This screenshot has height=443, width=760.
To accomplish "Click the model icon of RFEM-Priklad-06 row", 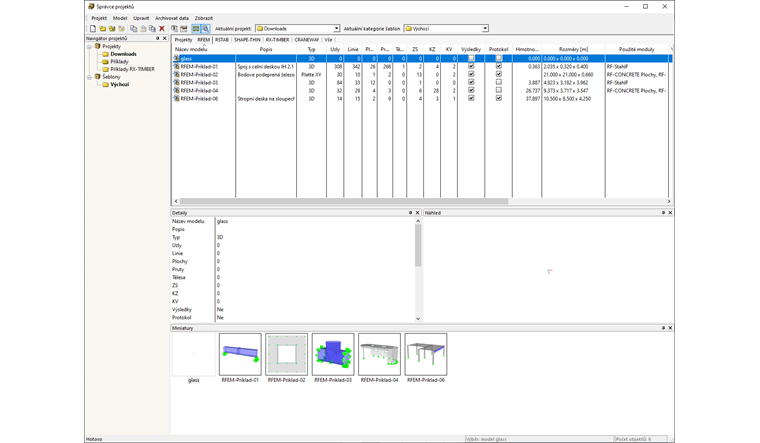I will [x=176, y=98].
